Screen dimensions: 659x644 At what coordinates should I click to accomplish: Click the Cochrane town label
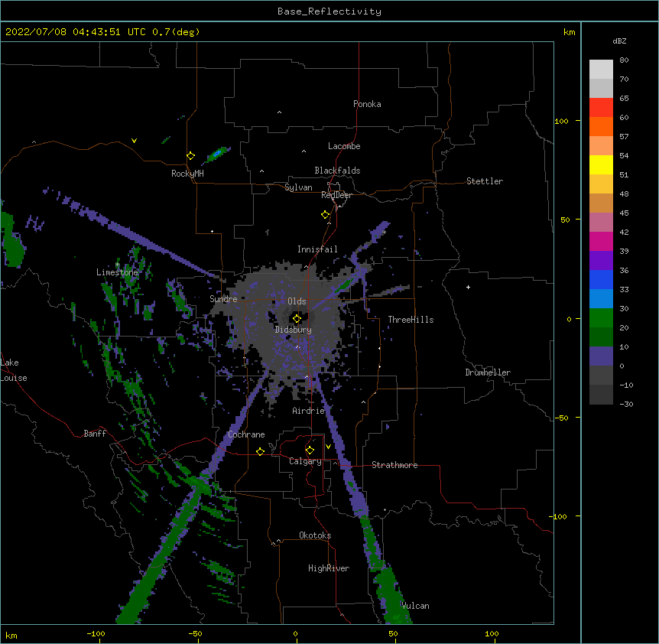point(246,434)
